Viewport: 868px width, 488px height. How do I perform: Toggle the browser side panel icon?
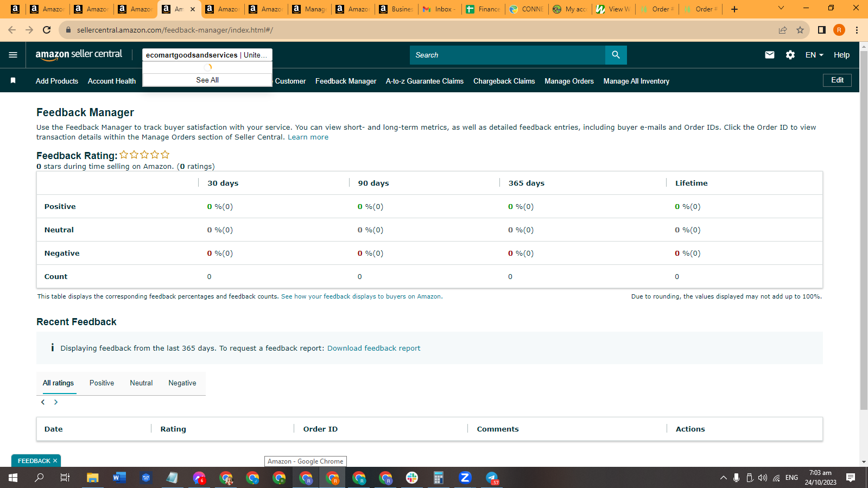click(822, 30)
